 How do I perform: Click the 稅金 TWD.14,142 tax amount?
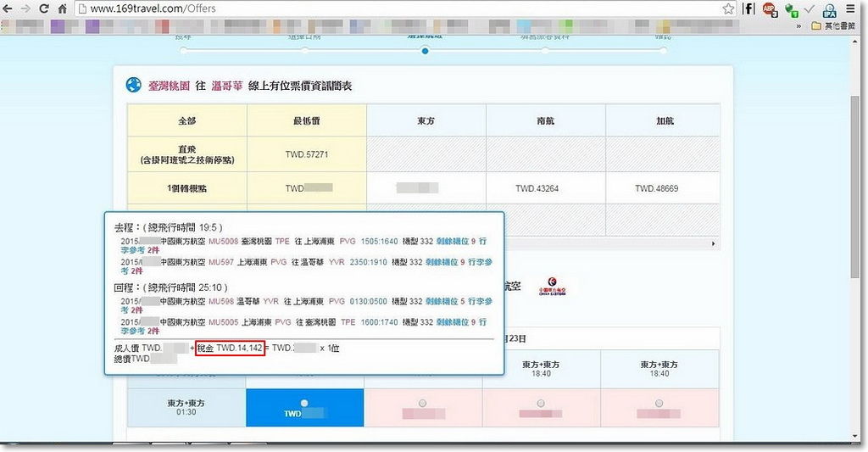click(230, 348)
